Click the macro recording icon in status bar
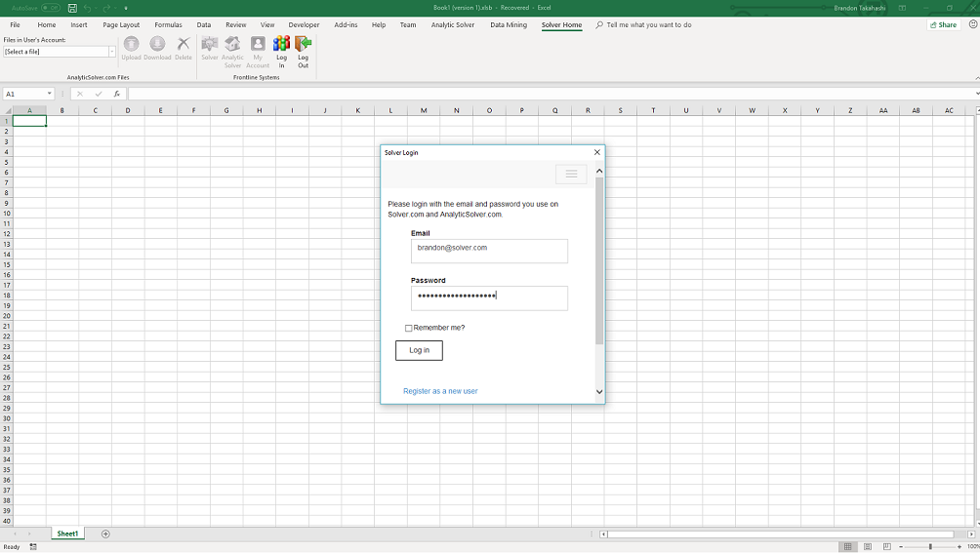 tap(33, 547)
